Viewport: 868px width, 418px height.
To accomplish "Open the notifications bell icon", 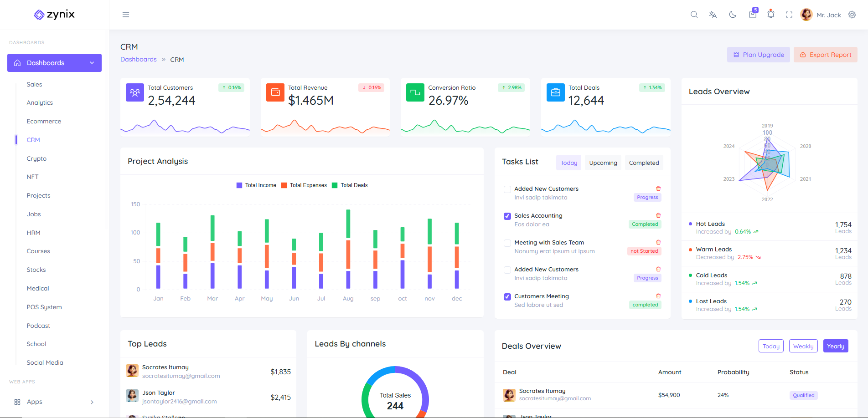I will point(771,14).
